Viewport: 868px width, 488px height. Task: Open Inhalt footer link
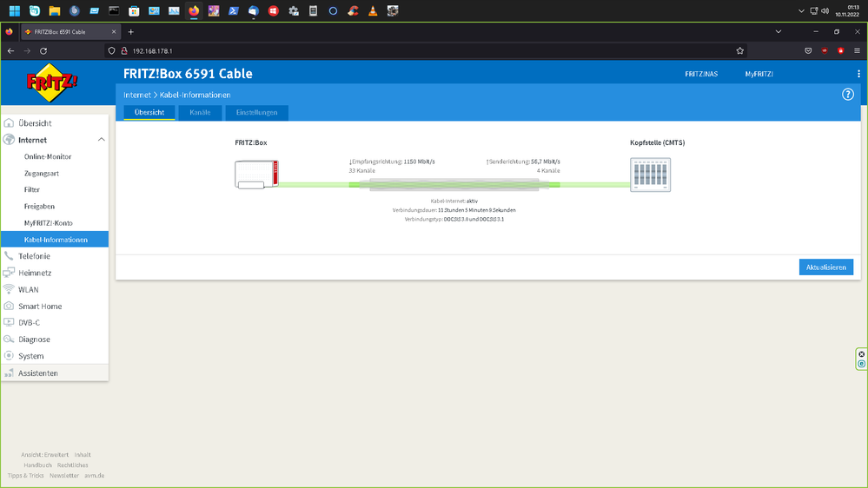[x=83, y=455]
